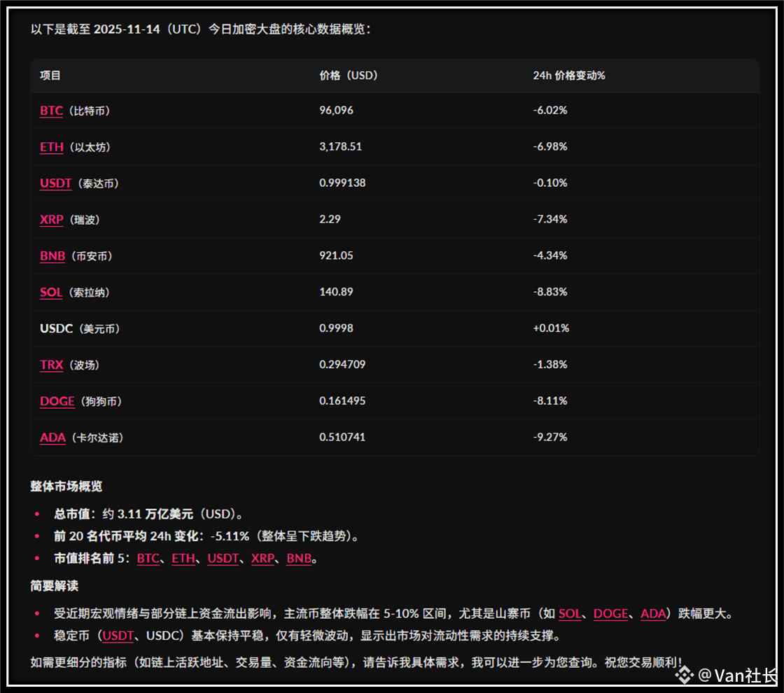
Task: Select the -9.27% change for ADA
Action: (550, 437)
